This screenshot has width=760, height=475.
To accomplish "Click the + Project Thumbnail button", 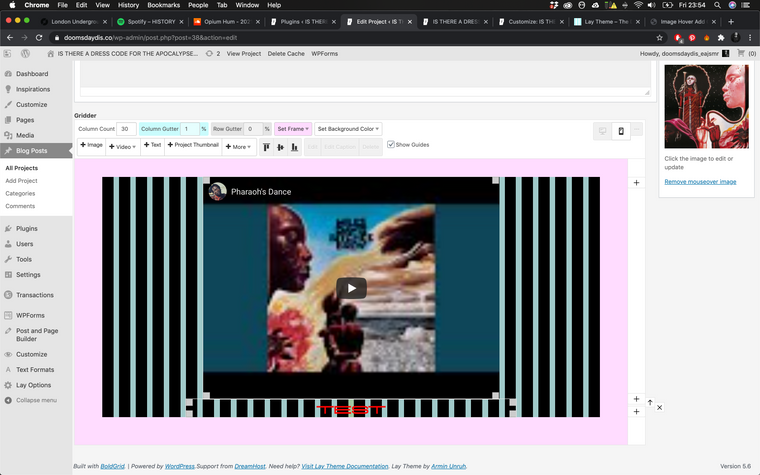I will pos(193,145).
